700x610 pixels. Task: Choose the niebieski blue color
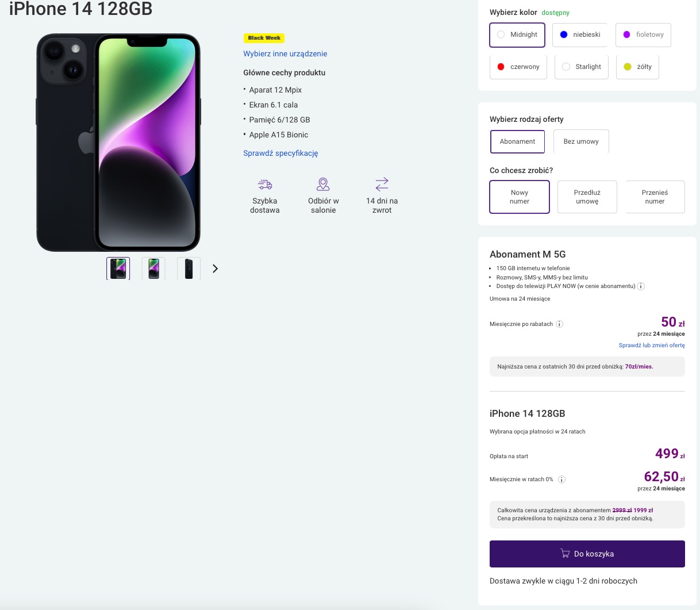pos(580,34)
